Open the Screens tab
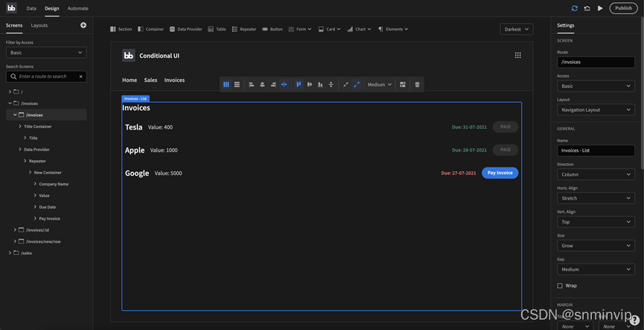 point(14,25)
